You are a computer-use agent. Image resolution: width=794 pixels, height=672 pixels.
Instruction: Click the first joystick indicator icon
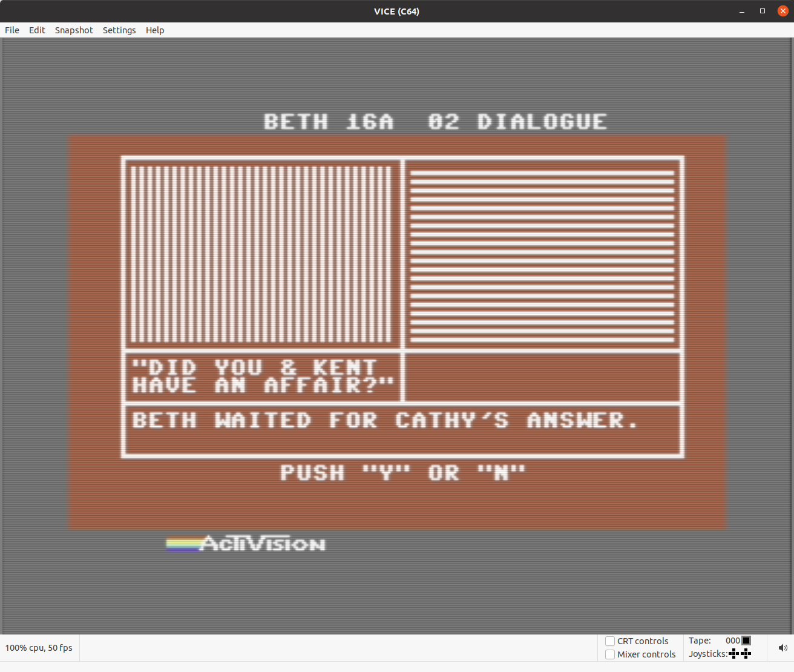pos(734,654)
